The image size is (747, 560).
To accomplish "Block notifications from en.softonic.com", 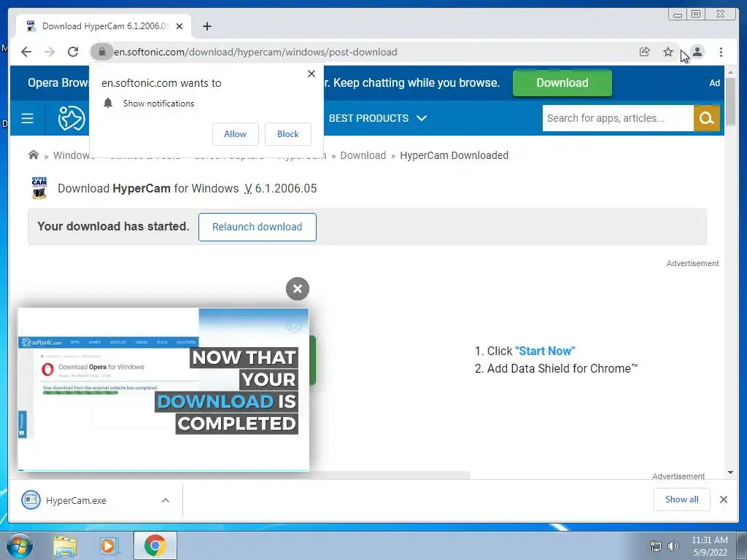I will (287, 134).
